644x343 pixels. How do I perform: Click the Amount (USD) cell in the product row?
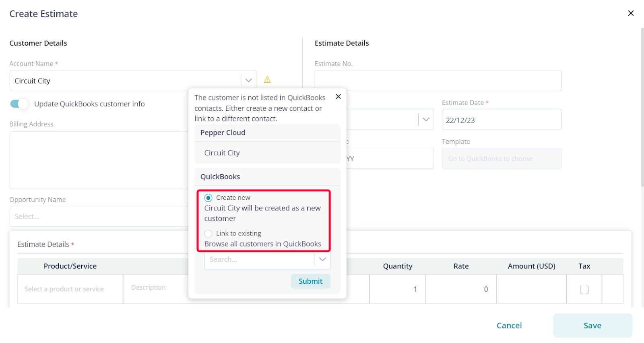pos(531,289)
